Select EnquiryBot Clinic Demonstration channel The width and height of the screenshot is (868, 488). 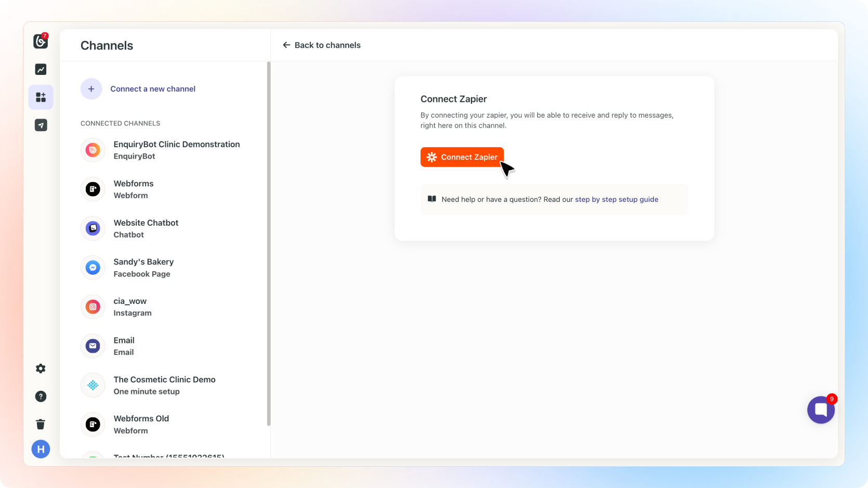177,144
